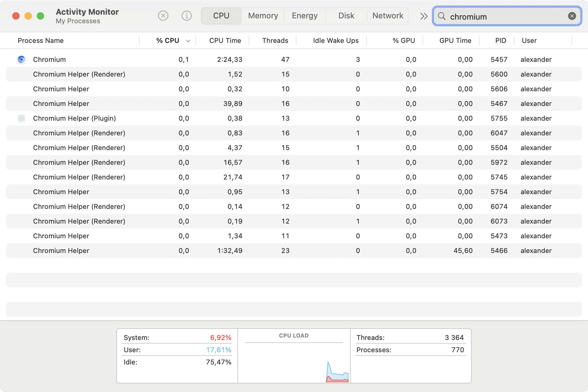The height and width of the screenshot is (392, 588).
Task: Sort by Threads column header
Action: (275, 40)
